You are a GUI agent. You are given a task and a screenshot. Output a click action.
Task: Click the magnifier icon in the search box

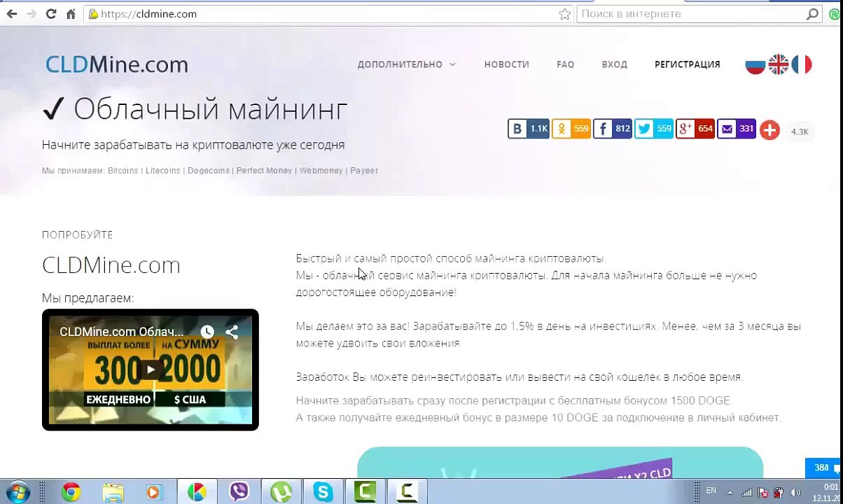(812, 14)
